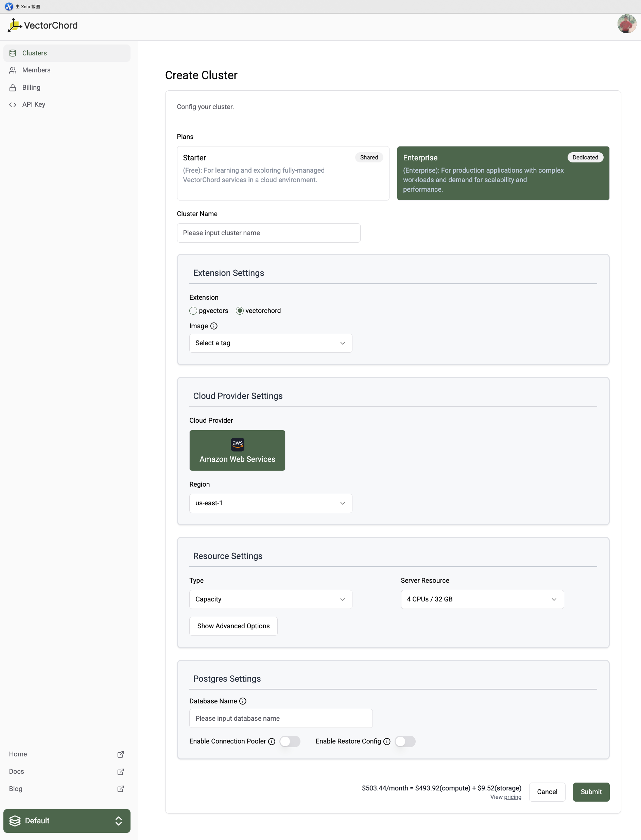Image resolution: width=641 pixels, height=840 pixels.
Task: Go to Members in the sidebar
Action: point(36,70)
